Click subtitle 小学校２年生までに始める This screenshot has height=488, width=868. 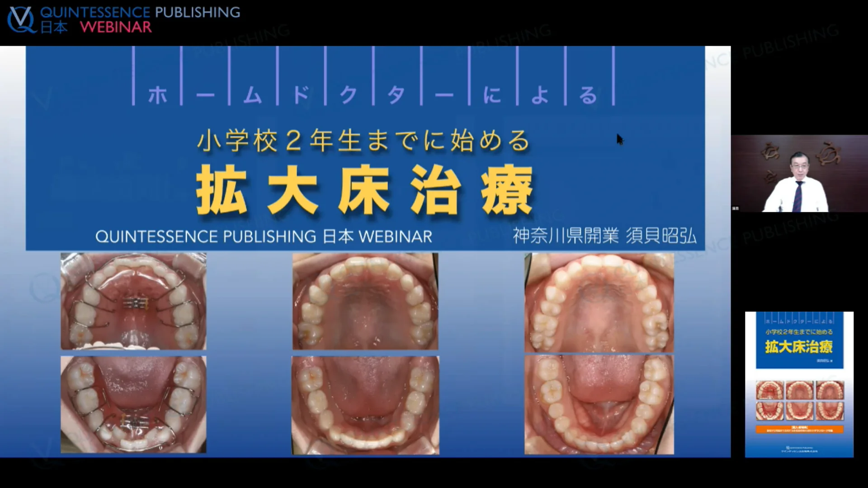[x=363, y=141]
